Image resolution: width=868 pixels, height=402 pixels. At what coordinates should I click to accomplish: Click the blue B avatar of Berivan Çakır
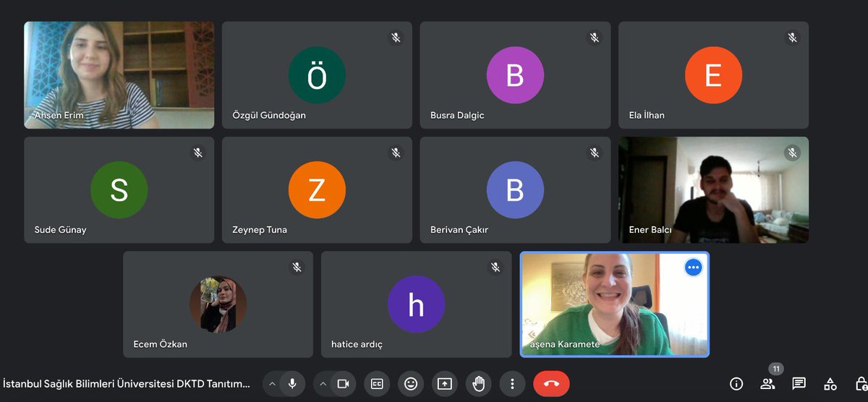tap(515, 190)
